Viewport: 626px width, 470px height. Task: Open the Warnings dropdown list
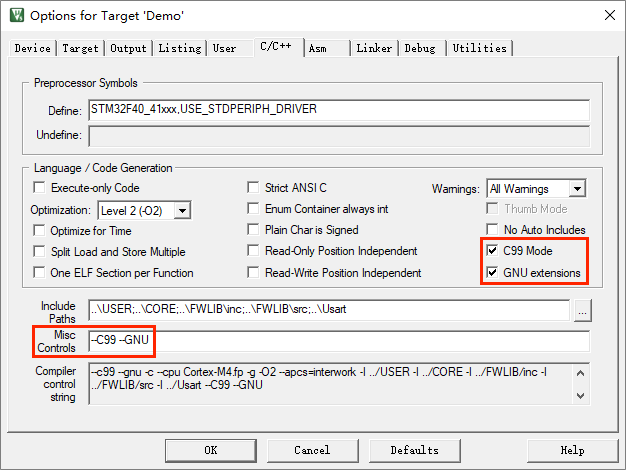(x=576, y=188)
